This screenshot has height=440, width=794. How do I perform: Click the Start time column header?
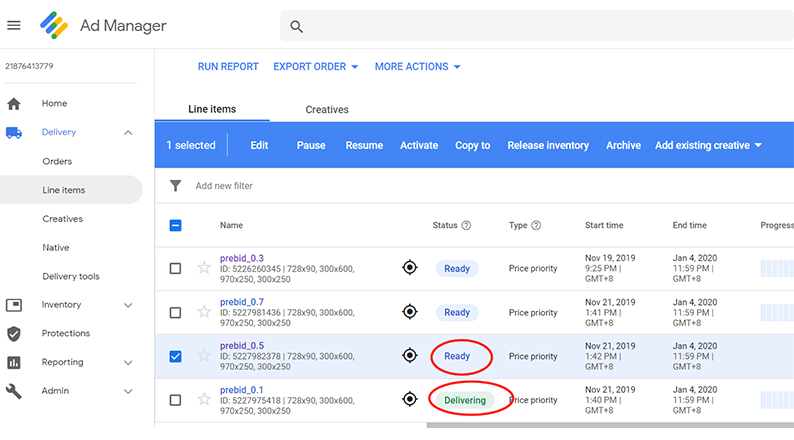point(604,225)
